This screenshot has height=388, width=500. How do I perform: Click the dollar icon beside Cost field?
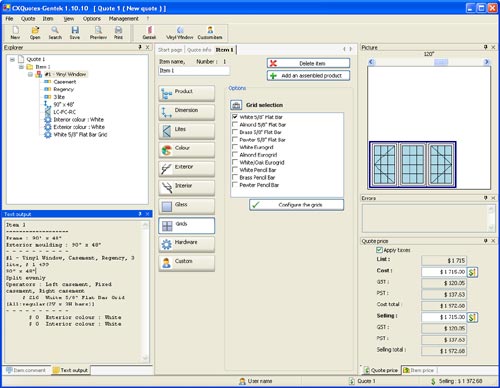click(472, 272)
